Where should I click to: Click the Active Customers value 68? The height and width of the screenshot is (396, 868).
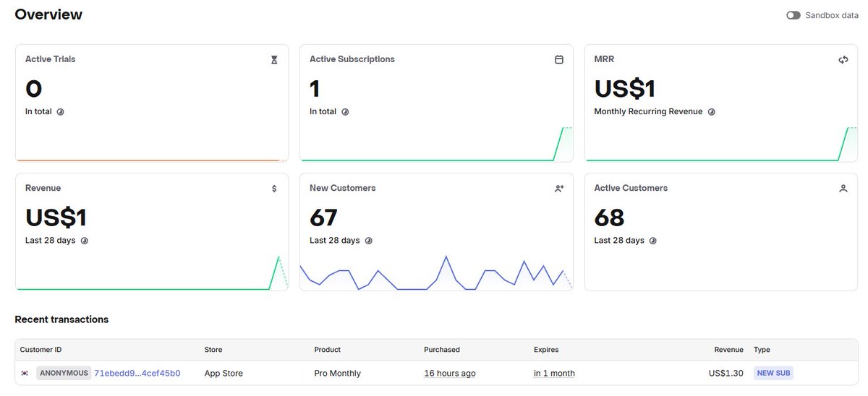[609, 218]
